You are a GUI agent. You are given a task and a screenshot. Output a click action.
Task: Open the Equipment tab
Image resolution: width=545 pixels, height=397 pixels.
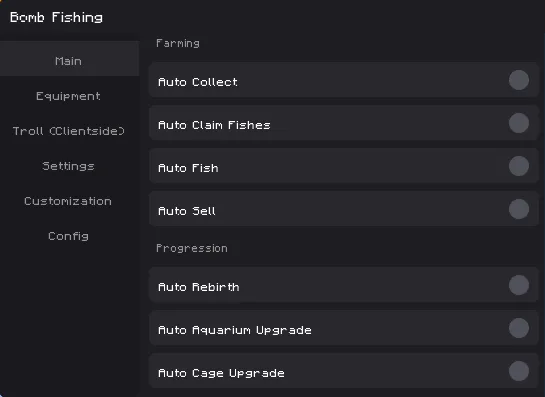(x=69, y=96)
